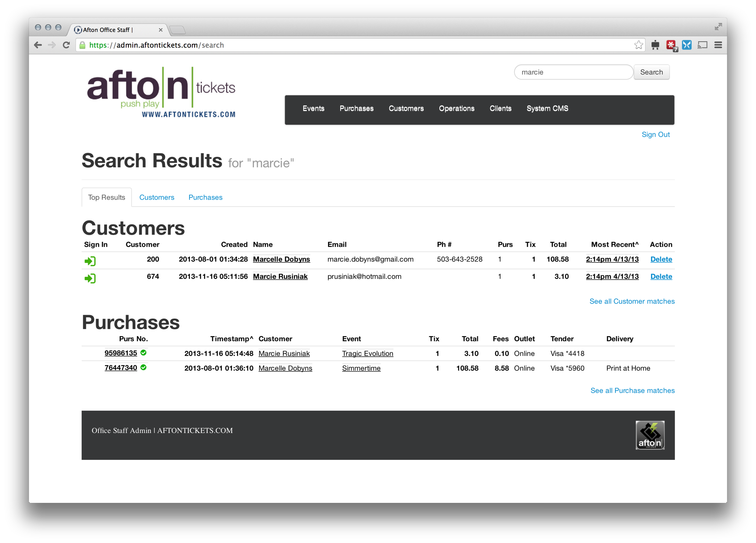The width and height of the screenshot is (756, 543).
Task: Open the Events menu
Action: click(x=313, y=109)
